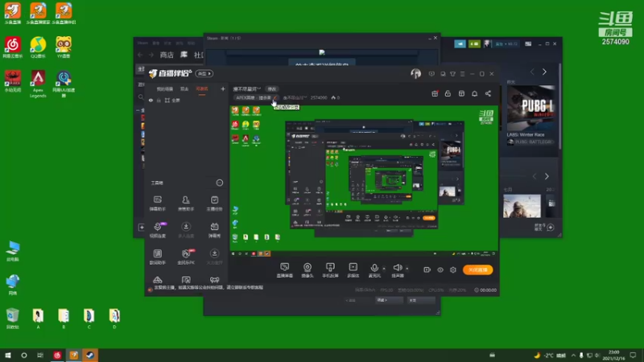Click the green friends button in Steam
This screenshot has width=644, height=362.
click(x=474, y=43)
